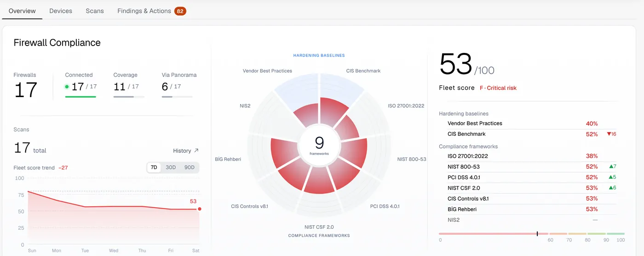Switch to the Overview tab
644x256 pixels.
click(x=22, y=11)
